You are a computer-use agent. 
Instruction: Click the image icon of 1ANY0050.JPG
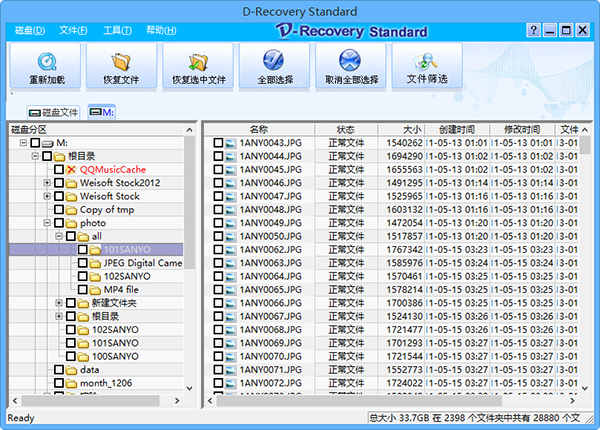pyautogui.click(x=231, y=236)
